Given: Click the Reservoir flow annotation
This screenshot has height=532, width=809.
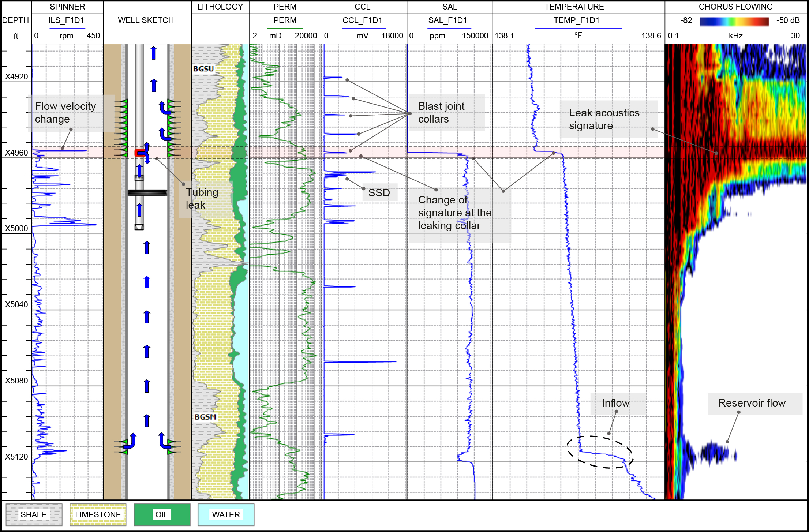Looking at the screenshot, I should tap(752, 403).
